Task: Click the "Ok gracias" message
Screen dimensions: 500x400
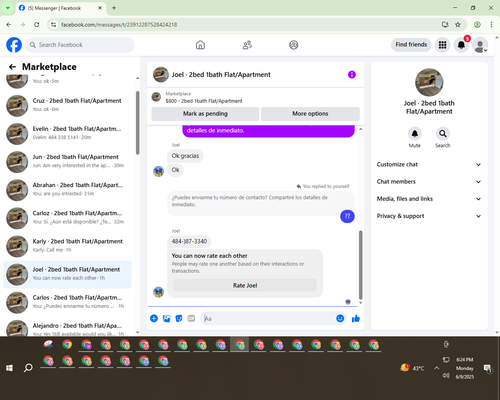Action: click(x=185, y=156)
